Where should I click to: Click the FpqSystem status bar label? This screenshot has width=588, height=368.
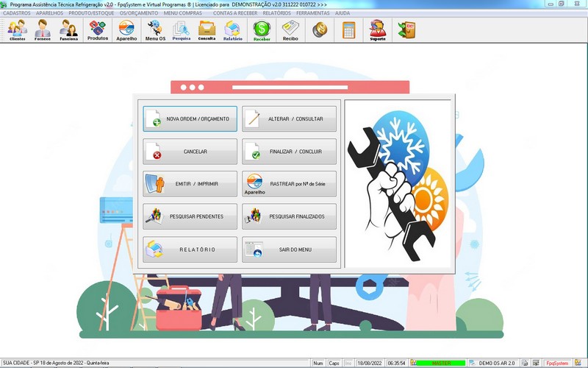pyautogui.click(x=557, y=363)
